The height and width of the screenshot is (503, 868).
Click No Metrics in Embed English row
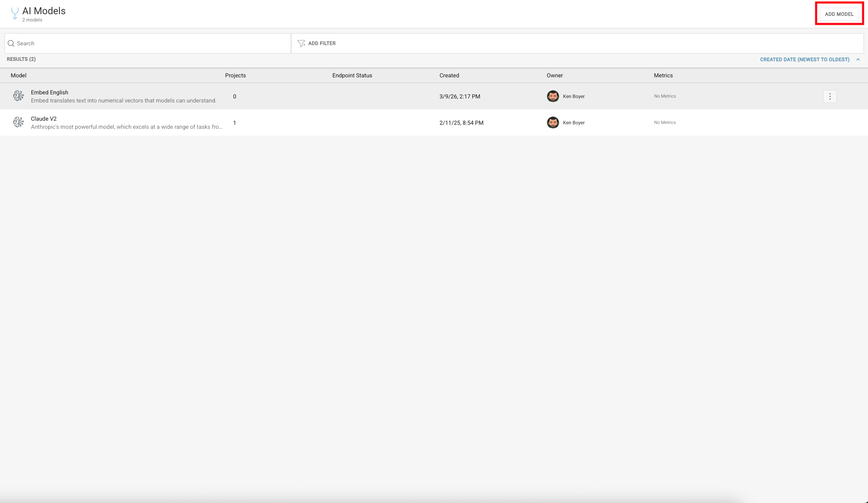pyautogui.click(x=665, y=96)
